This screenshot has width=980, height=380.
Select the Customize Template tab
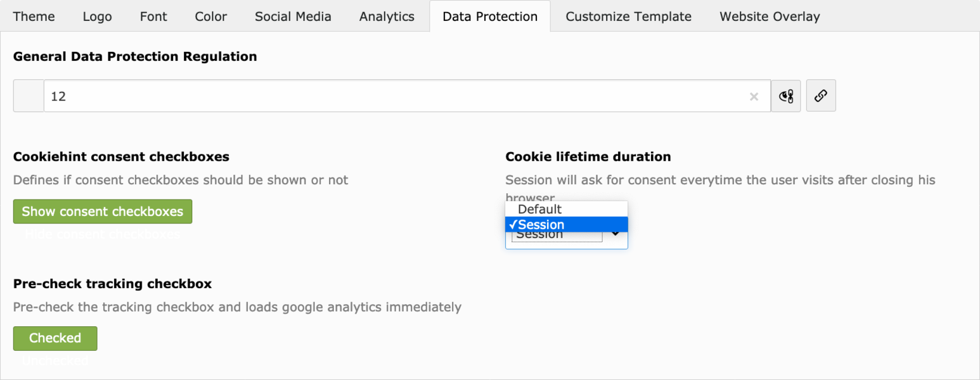coord(628,16)
